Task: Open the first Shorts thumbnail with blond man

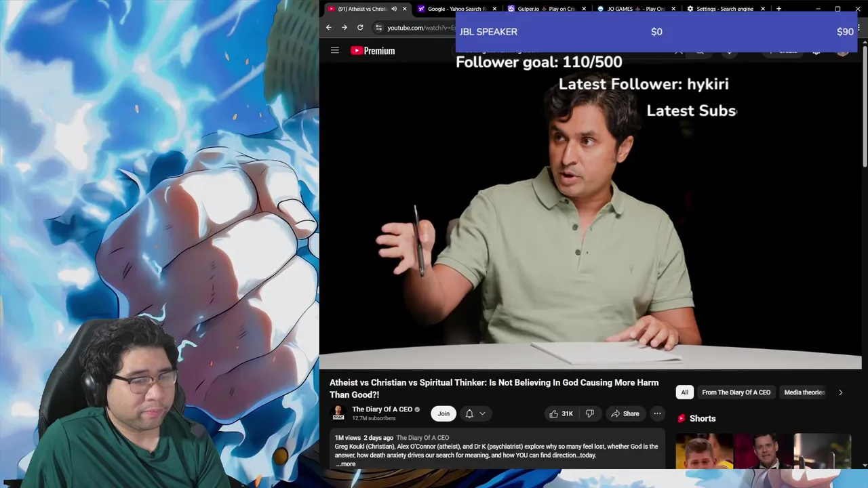Action: 705,451
